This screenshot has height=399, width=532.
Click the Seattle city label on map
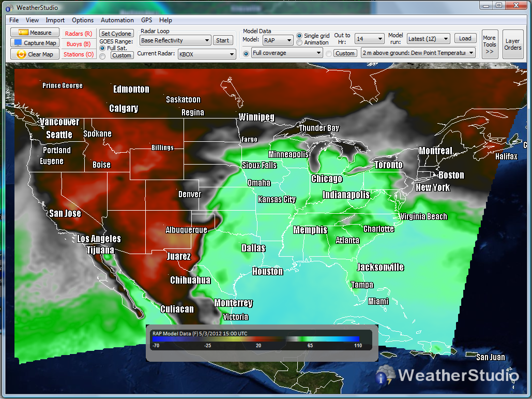pos(59,135)
